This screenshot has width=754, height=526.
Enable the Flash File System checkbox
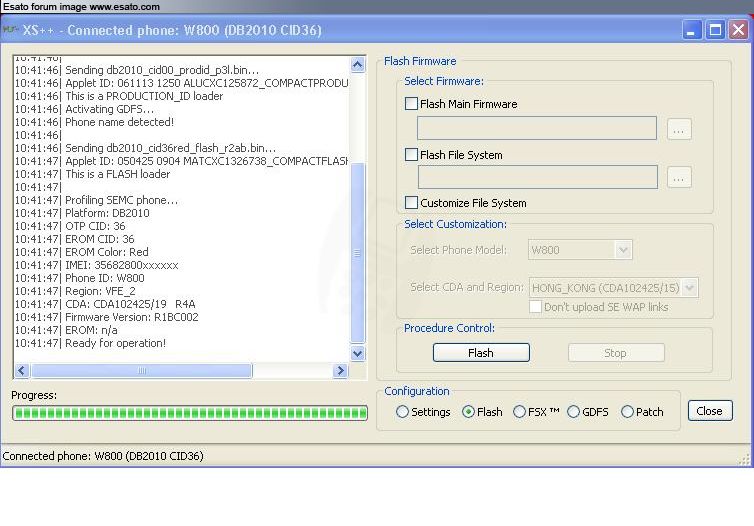point(411,155)
